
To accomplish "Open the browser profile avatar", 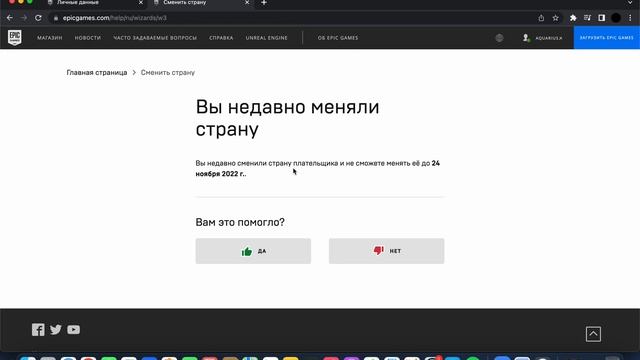I will [616, 18].
